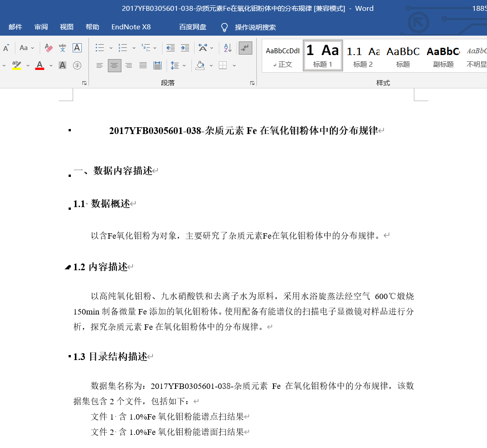Click the heading 1.1 数据概述
This screenshot has height=448, width=487.
(x=102, y=203)
